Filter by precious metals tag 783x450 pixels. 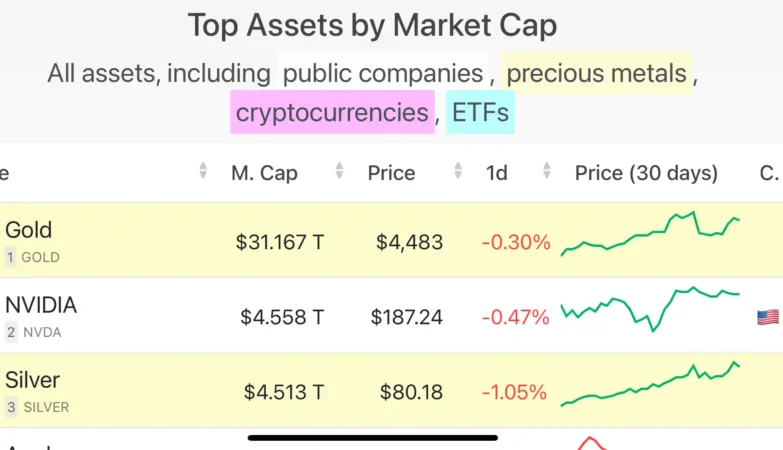click(596, 73)
